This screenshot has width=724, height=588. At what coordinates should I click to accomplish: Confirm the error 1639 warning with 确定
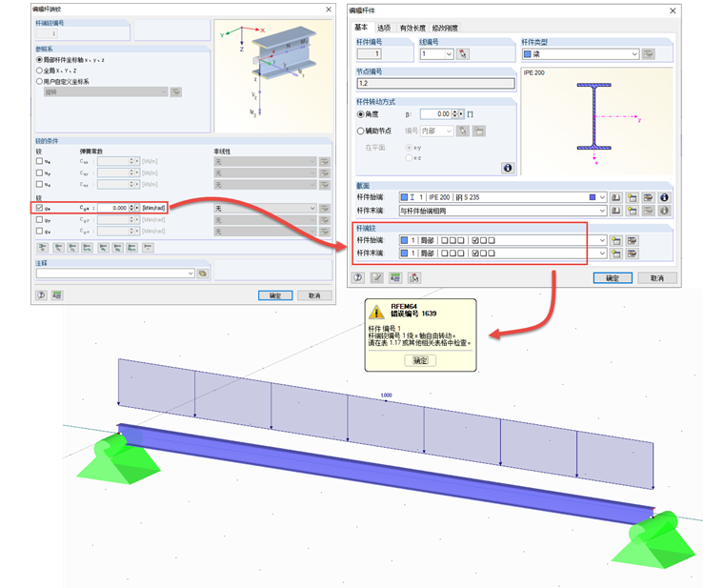420,360
